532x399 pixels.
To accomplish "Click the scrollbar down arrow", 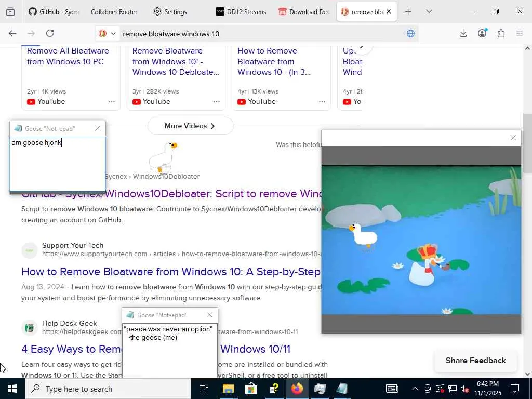I will [527, 374].
